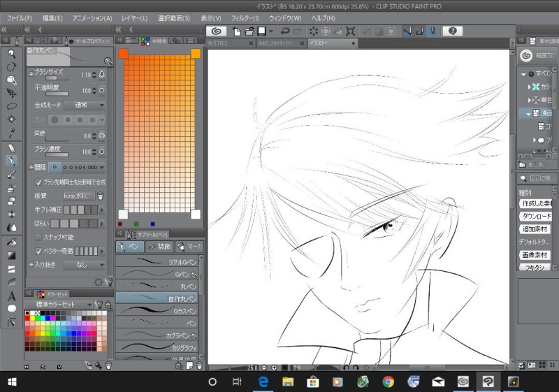Image resolution: width=559 pixels, height=392 pixels.
Task: Switch to the 装飾 sub tool tab
Action: pos(159,246)
